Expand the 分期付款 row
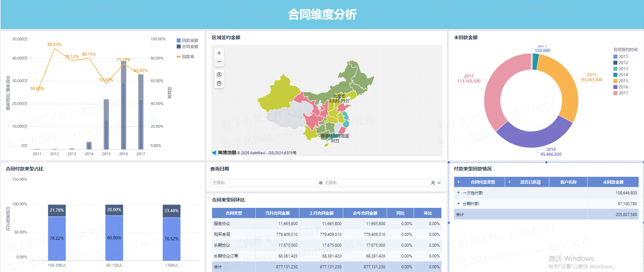644x272 pixels. (x=459, y=203)
